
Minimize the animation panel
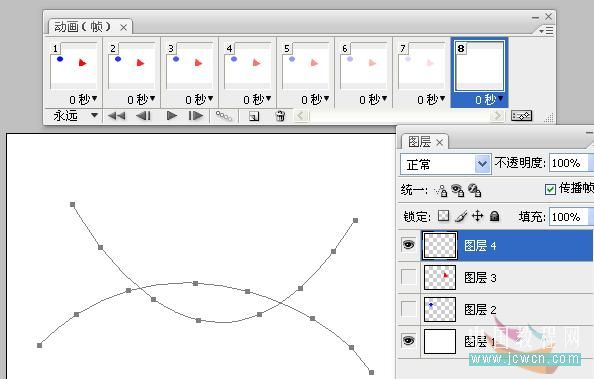[x=535, y=17]
